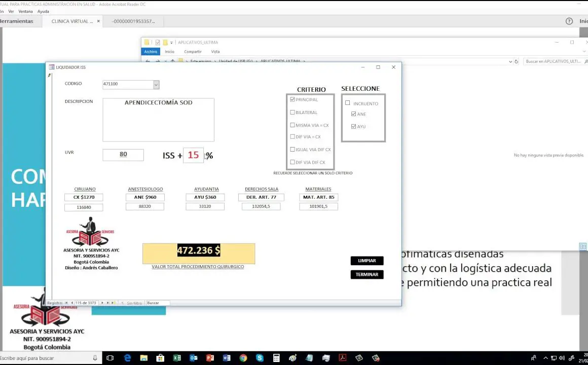Open the Vista tab in File Explorer
Image resolution: width=588 pixels, height=365 pixels.
pos(215,52)
